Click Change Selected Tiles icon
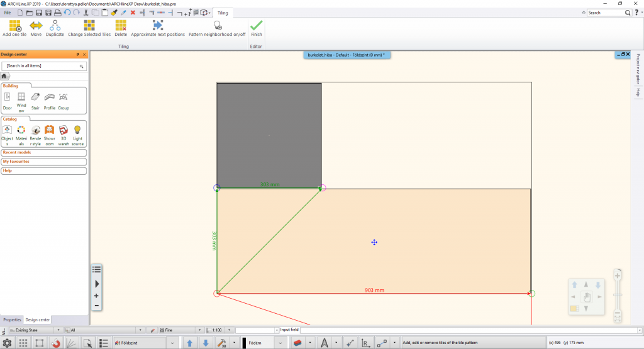 pos(89,26)
